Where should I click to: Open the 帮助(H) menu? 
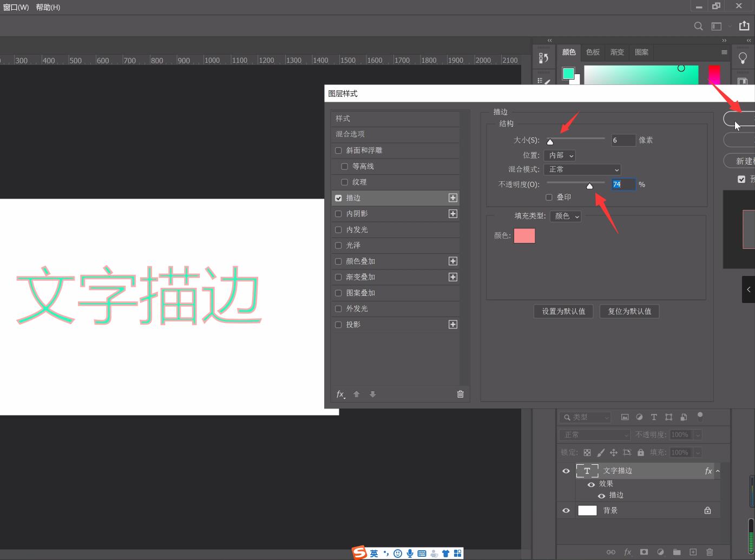pyautogui.click(x=48, y=7)
